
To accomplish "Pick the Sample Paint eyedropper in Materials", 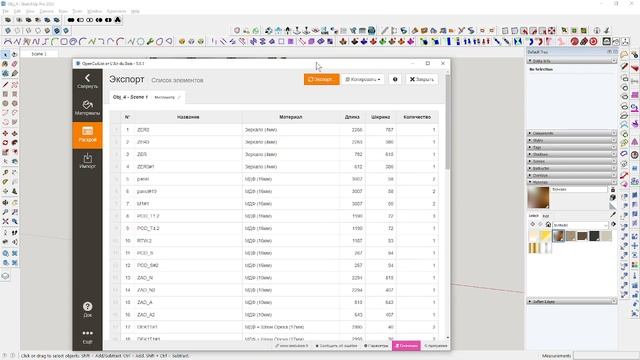I will (x=613, y=215).
